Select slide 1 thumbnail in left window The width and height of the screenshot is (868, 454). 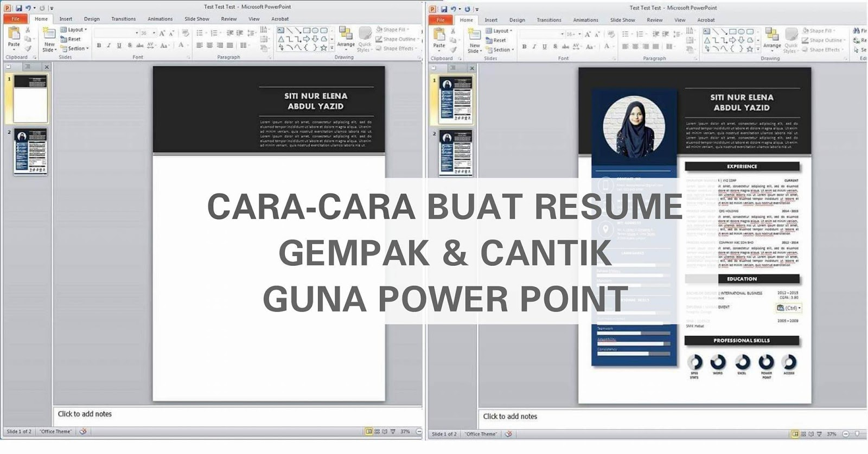pyautogui.click(x=30, y=99)
